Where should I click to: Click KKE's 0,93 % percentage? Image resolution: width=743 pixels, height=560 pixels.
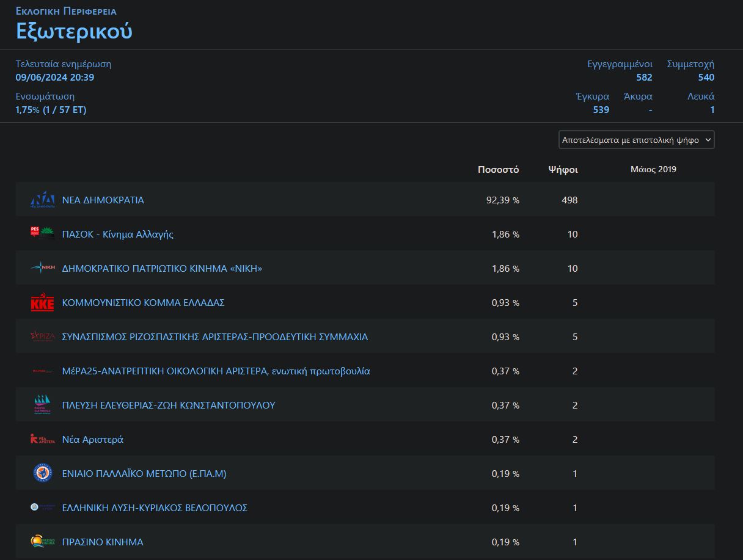coord(506,303)
